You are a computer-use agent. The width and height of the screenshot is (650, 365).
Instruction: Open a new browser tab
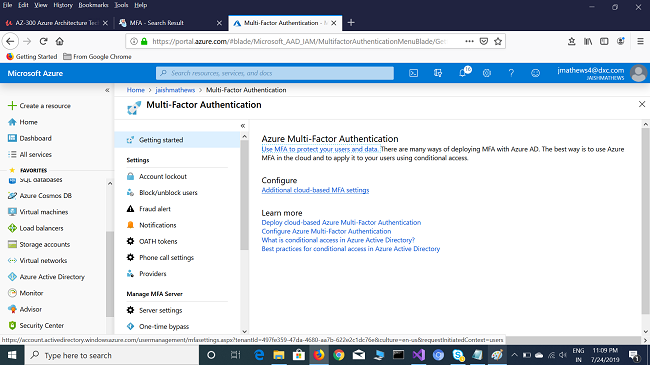[x=351, y=23]
